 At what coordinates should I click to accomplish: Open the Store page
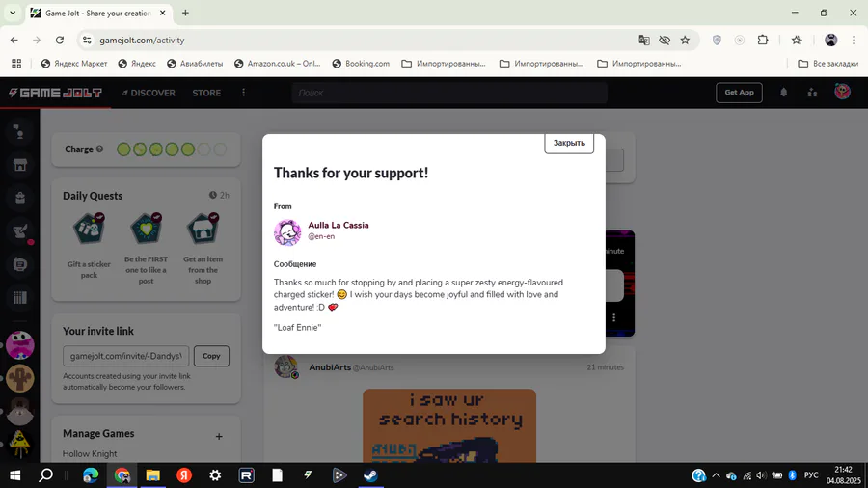click(206, 93)
